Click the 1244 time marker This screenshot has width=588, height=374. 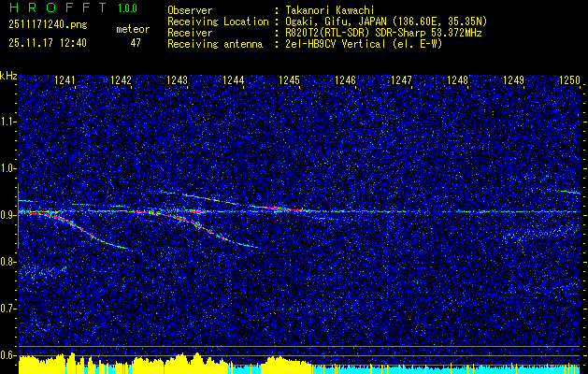(234, 79)
